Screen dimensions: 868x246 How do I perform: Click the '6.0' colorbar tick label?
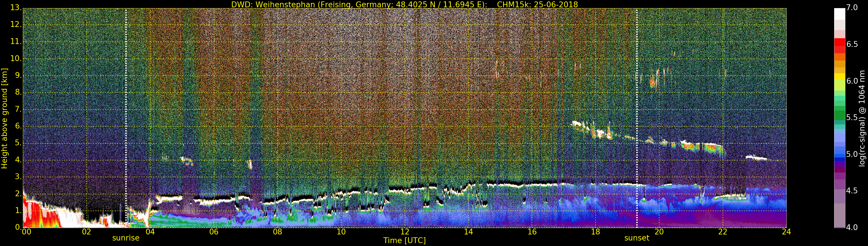point(852,81)
